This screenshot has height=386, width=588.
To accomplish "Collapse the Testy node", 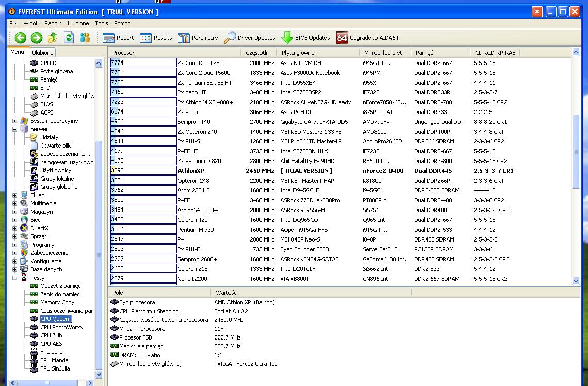I will pyautogui.click(x=14, y=278).
